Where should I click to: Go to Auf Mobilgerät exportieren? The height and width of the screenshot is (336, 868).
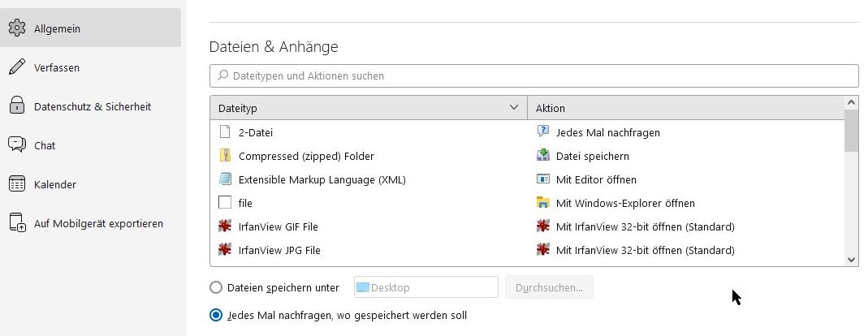(x=98, y=223)
